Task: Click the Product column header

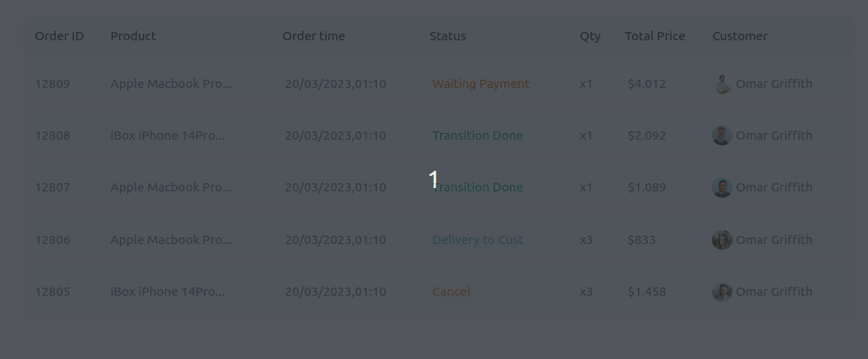Action: coord(133,36)
